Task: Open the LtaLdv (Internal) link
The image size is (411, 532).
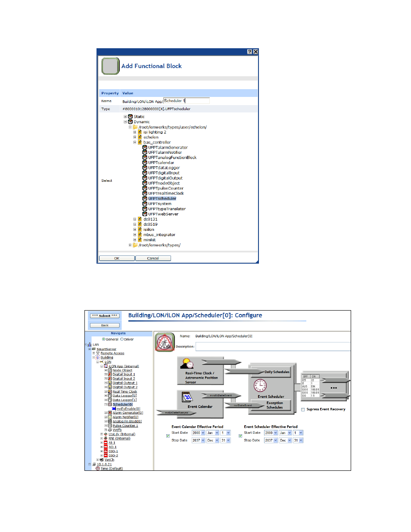Action: coord(122,434)
